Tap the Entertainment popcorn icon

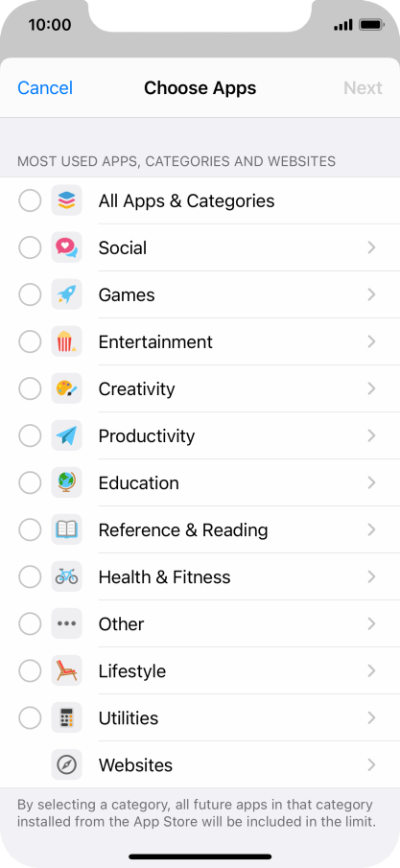(66, 341)
